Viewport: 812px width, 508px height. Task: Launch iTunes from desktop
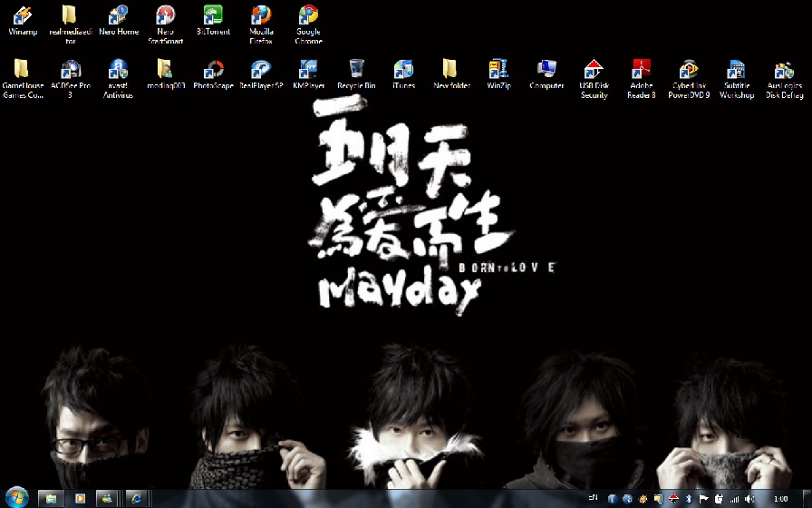[404, 74]
